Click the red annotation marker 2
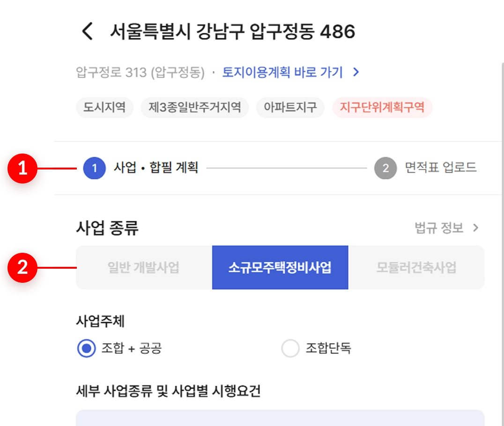504x426 pixels. click(22, 268)
